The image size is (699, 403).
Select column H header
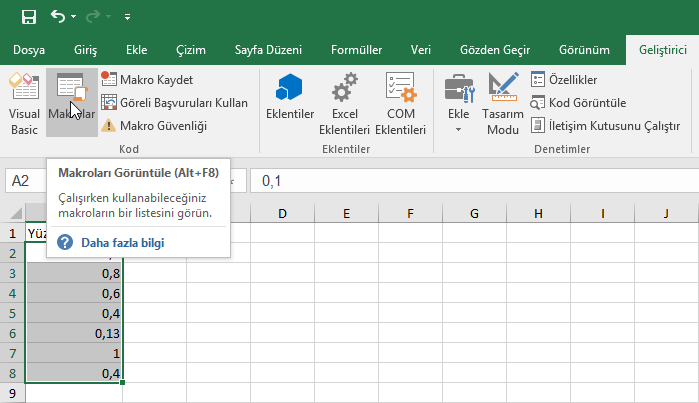tap(539, 214)
